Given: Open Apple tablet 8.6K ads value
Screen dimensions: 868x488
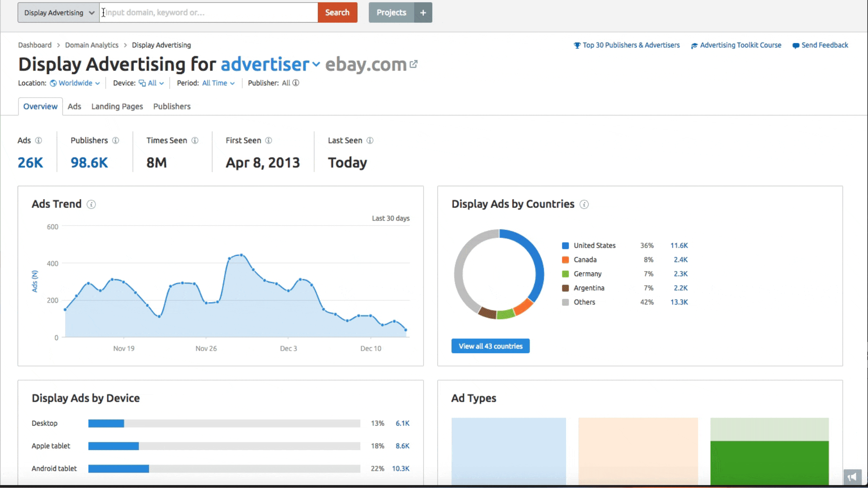Looking at the screenshot, I should [x=402, y=446].
